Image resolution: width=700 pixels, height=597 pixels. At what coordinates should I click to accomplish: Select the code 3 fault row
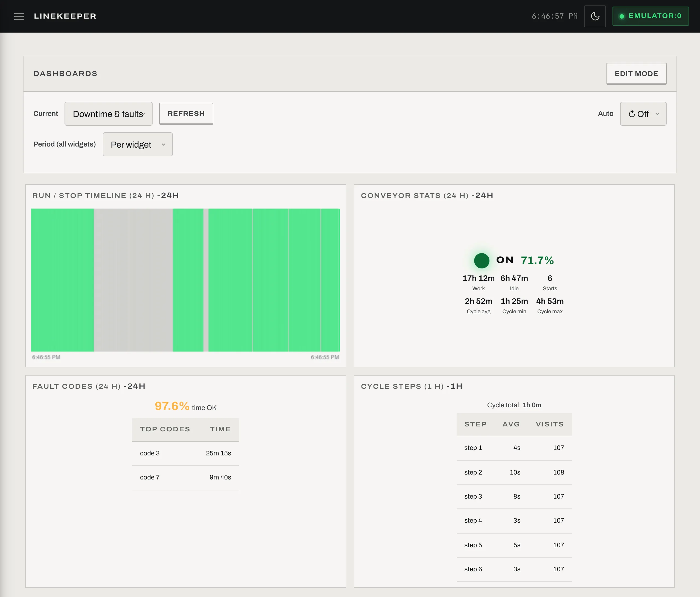tap(185, 453)
